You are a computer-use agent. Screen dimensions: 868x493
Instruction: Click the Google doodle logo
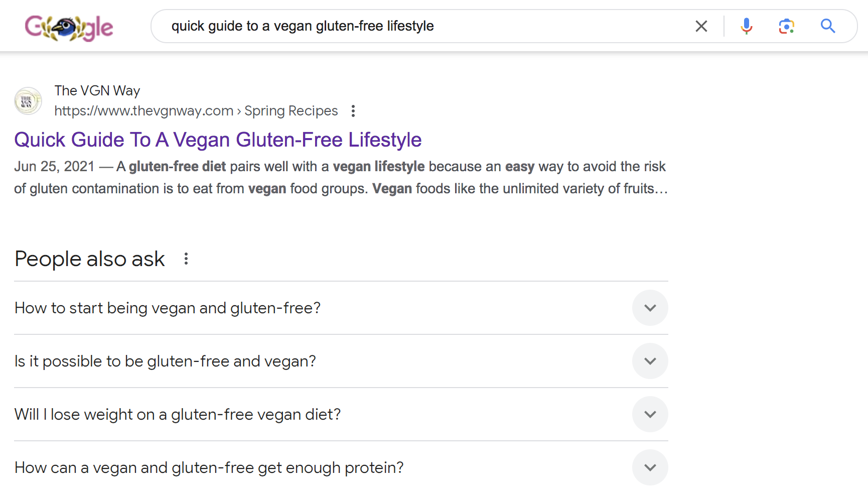pyautogui.click(x=69, y=28)
